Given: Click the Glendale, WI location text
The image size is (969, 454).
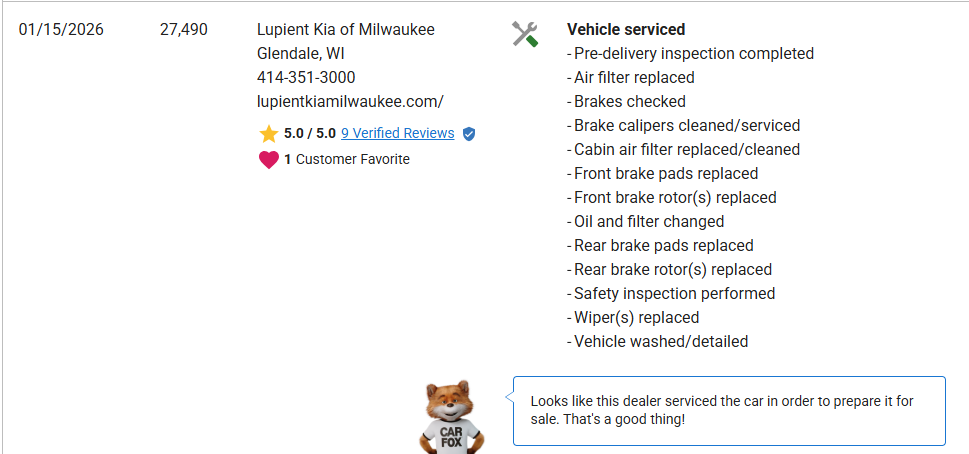Looking at the screenshot, I should (x=301, y=53).
